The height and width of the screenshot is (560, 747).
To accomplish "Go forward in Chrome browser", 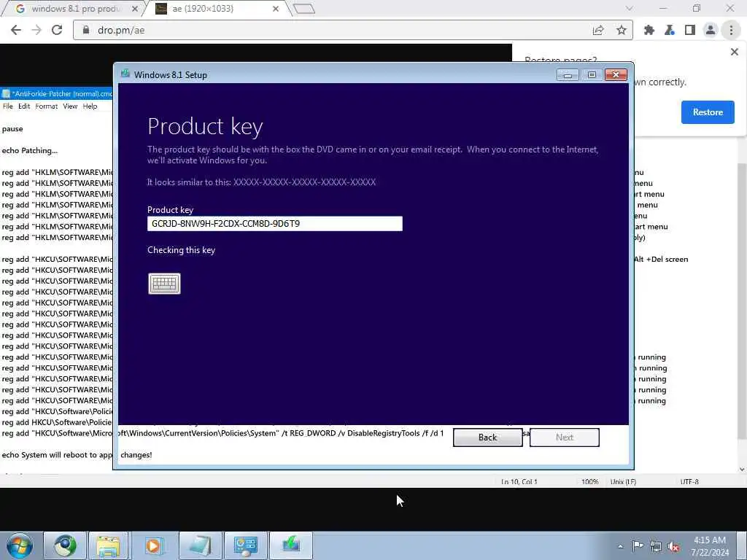I will pos(36,30).
